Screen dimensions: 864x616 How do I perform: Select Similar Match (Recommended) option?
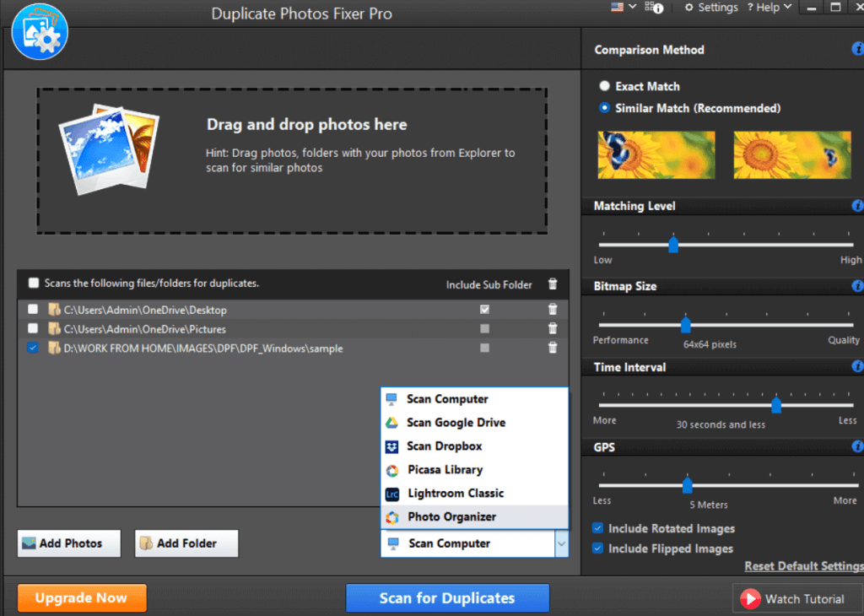click(x=604, y=108)
